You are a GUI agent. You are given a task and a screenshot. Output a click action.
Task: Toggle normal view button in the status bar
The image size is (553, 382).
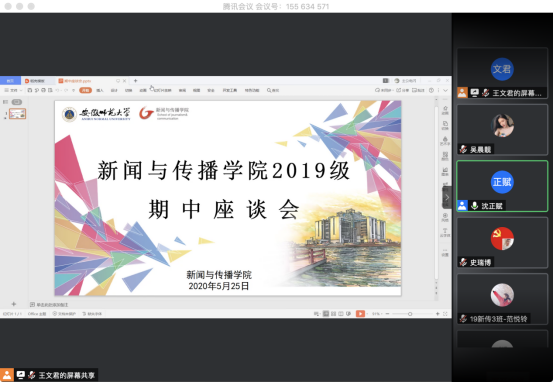click(x=326, y=314)
